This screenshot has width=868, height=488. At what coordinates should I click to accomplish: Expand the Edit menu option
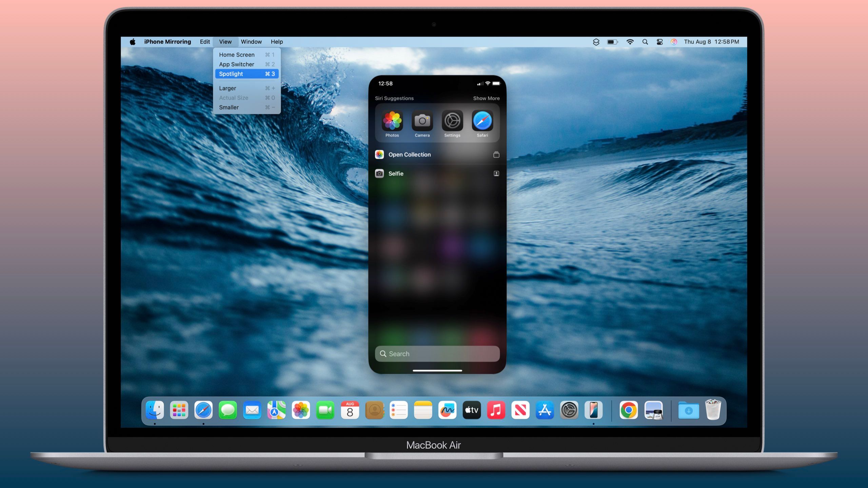tap(204, 41)
